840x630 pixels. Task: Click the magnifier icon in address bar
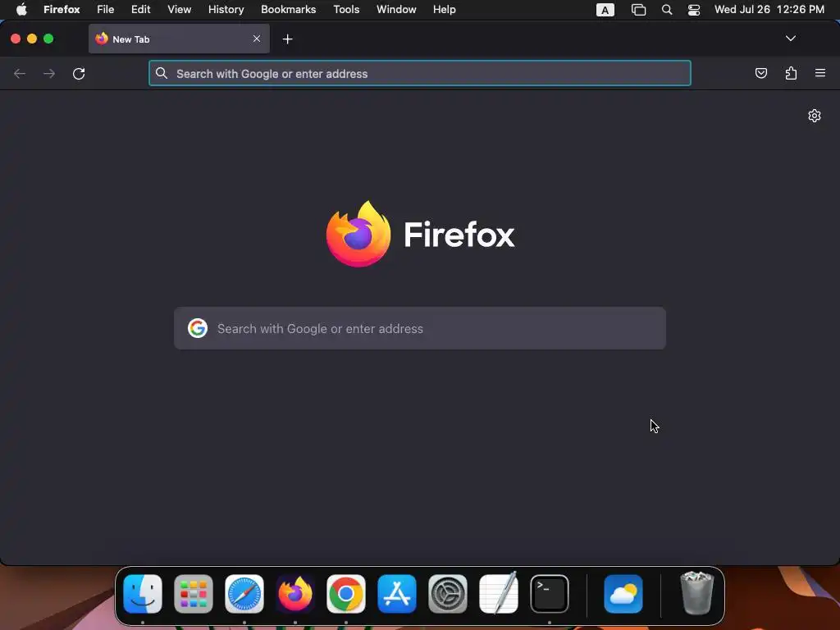[x=162, y=73]
